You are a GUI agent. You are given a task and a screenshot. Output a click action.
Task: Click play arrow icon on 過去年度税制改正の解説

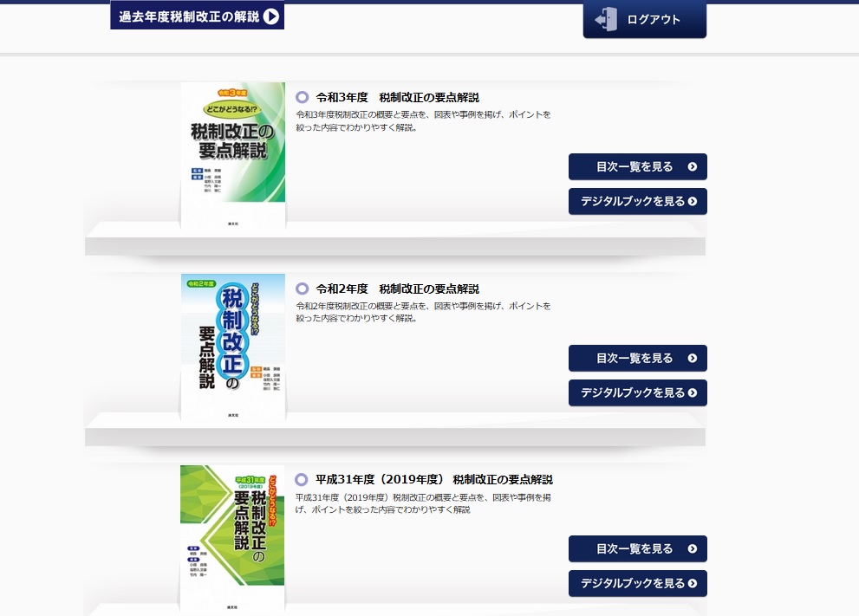270,16
